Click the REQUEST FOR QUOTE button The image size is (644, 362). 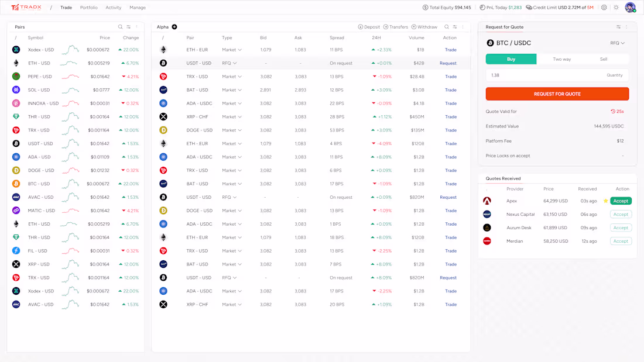(557, 94)
